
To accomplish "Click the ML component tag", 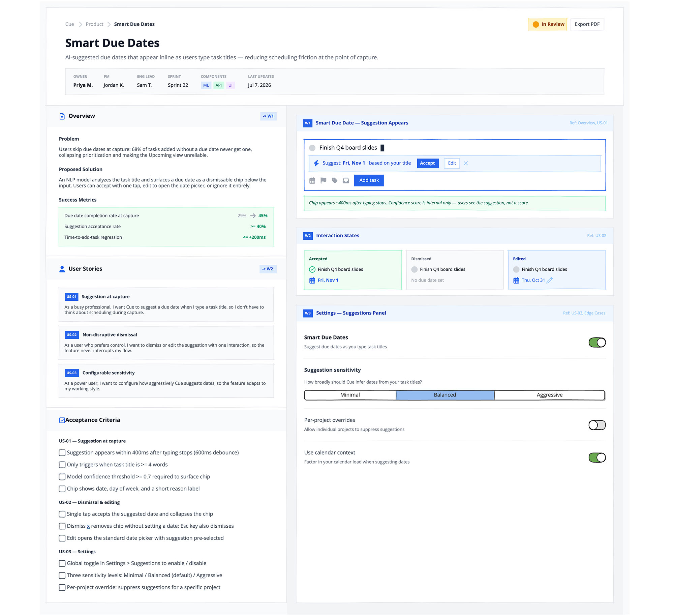I will [x=206, y=85].
